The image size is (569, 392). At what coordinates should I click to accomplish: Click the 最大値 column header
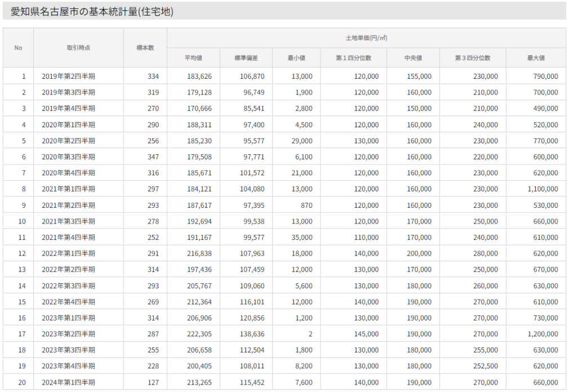pos(536,58)
